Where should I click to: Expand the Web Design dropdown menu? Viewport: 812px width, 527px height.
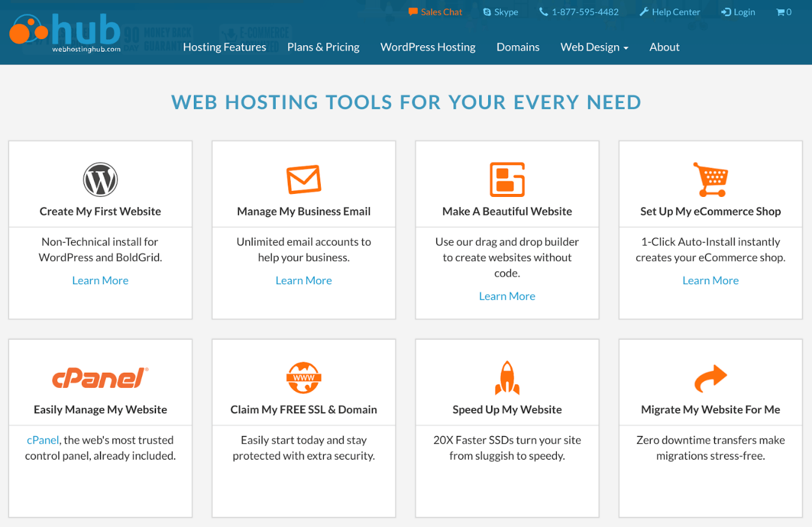(x=595, y=47)
